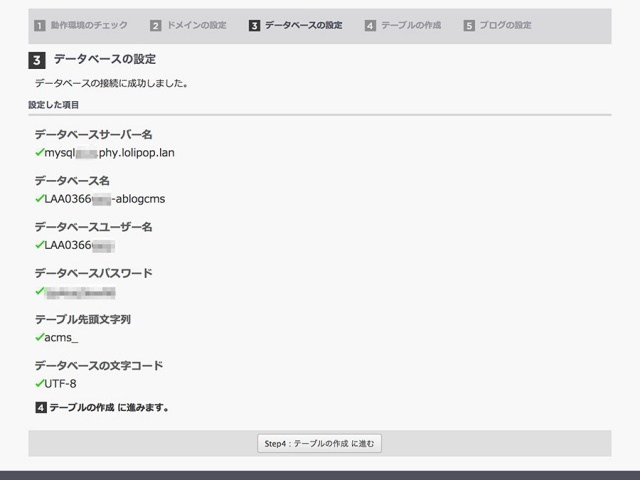Switch to the テーブルの作成 tab in the step bar
The height and width of the screenshot is (480, 640).
(412, 25)
